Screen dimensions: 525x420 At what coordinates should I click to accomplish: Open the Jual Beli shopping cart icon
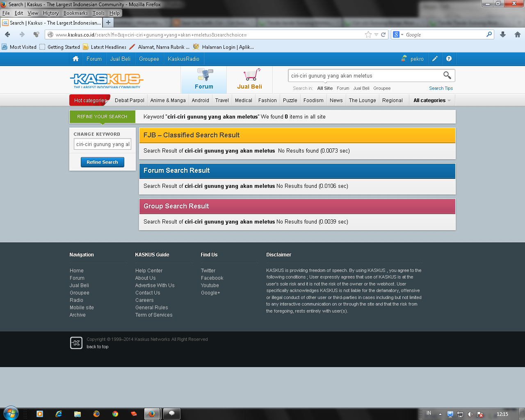point(251,74)
